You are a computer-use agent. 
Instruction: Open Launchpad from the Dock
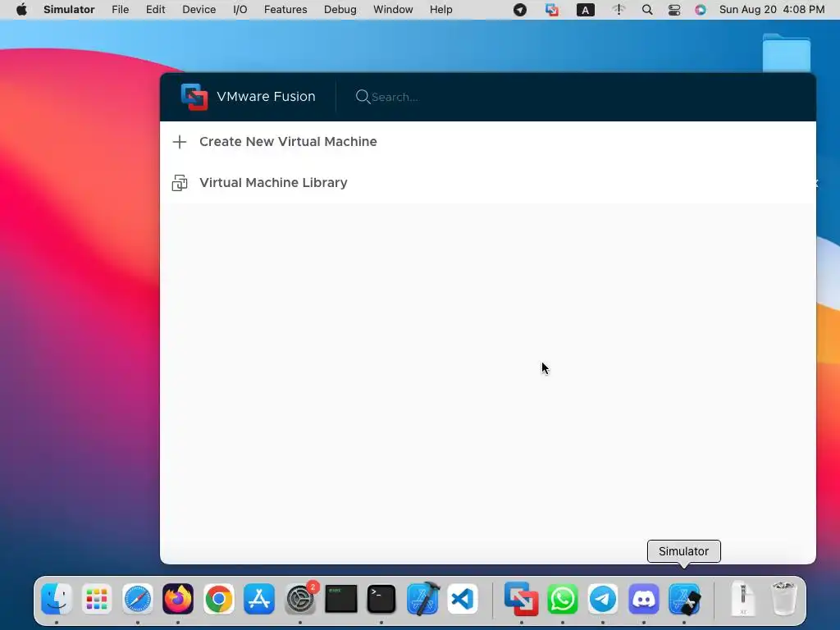[x=97, y=599]
